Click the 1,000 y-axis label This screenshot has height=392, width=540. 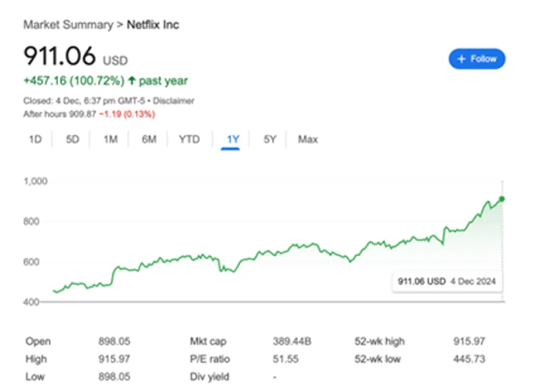[x=35, y=181]
